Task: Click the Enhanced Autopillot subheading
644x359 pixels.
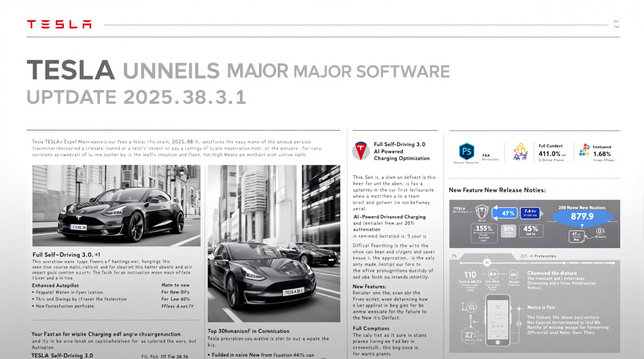Action: pyautogui.click(x=55, y=285)
